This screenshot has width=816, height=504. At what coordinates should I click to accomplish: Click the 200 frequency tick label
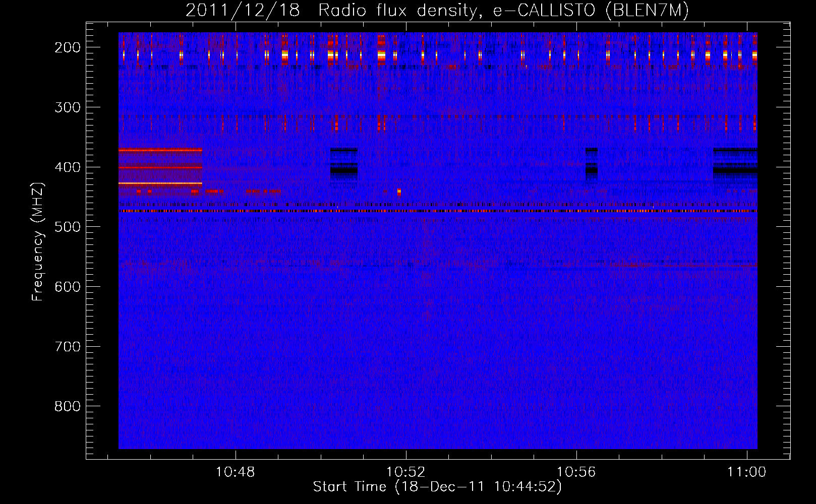[x=67, y=47]
